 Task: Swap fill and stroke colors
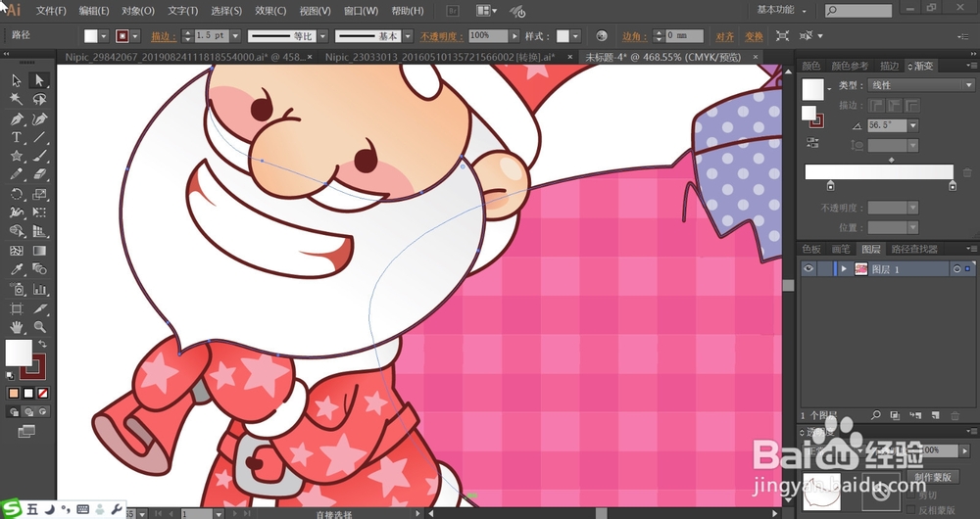tap(42, 344)
